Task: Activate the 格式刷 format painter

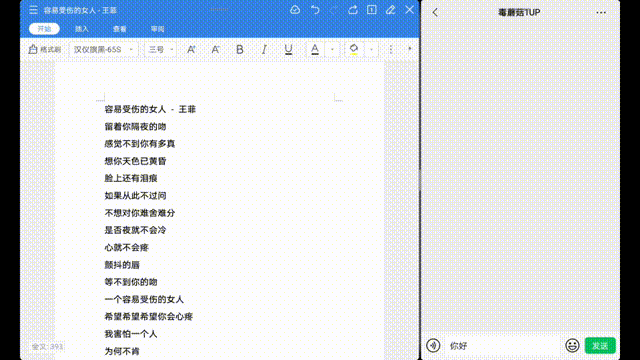Action: 45,49
